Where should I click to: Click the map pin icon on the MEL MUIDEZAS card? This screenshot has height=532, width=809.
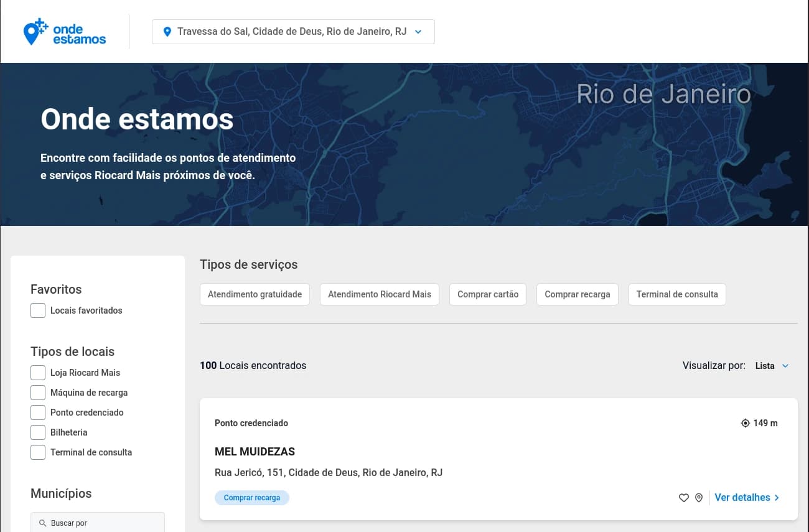pos(698,498)
